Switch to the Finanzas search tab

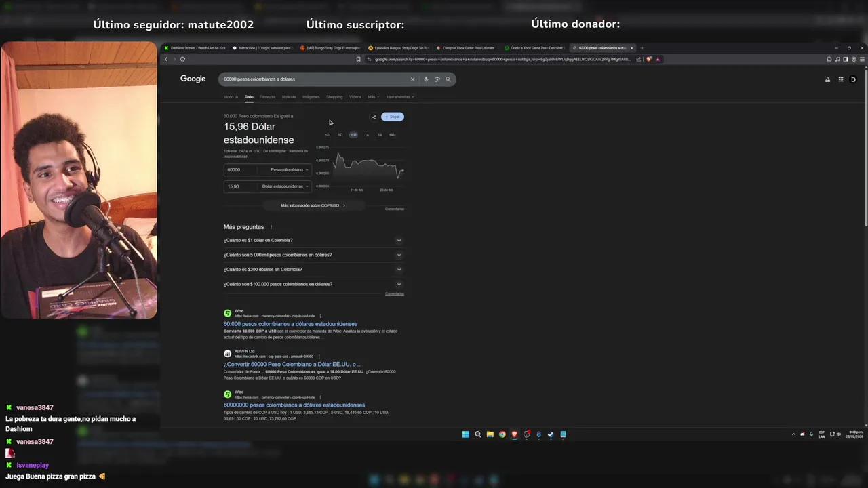click(268, 97)
